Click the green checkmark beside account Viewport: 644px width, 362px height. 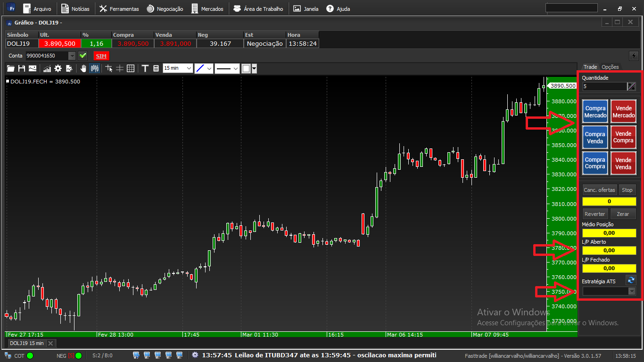(x=83, y=56)
